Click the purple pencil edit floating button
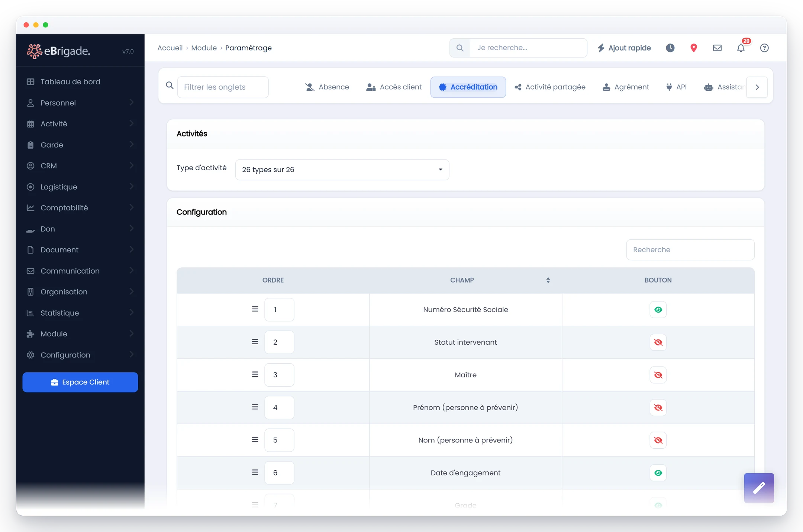803x532 pixels. [x=759, y=488]
